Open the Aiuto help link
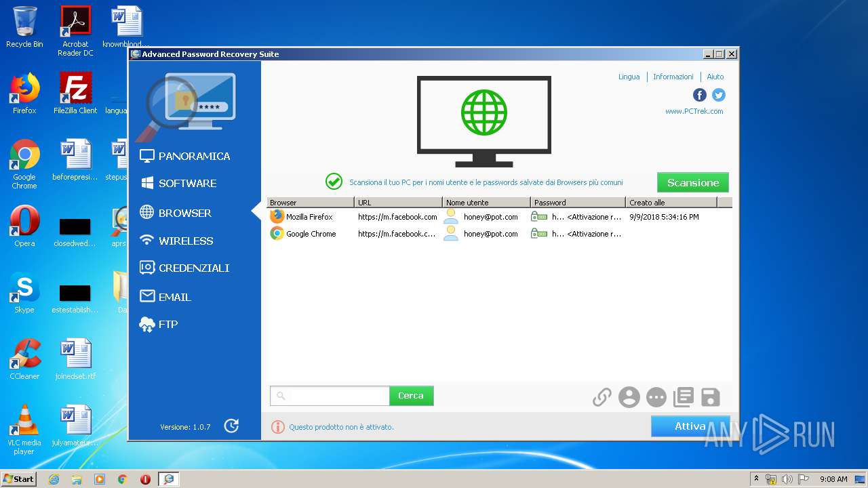Image resolution: width=868 pixels, height=488 pixels. (715, 77)
